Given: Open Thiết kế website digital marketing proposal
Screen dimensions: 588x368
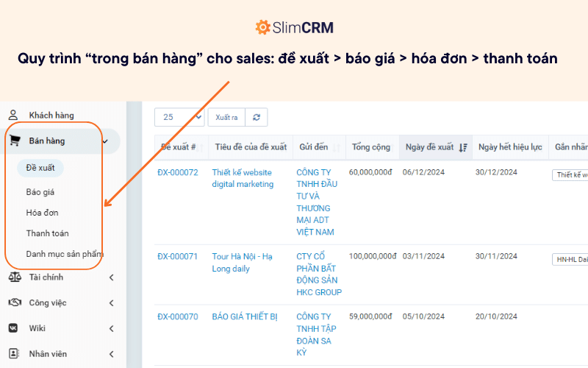Looking at the screenshot, I should (x=243, y=178).
